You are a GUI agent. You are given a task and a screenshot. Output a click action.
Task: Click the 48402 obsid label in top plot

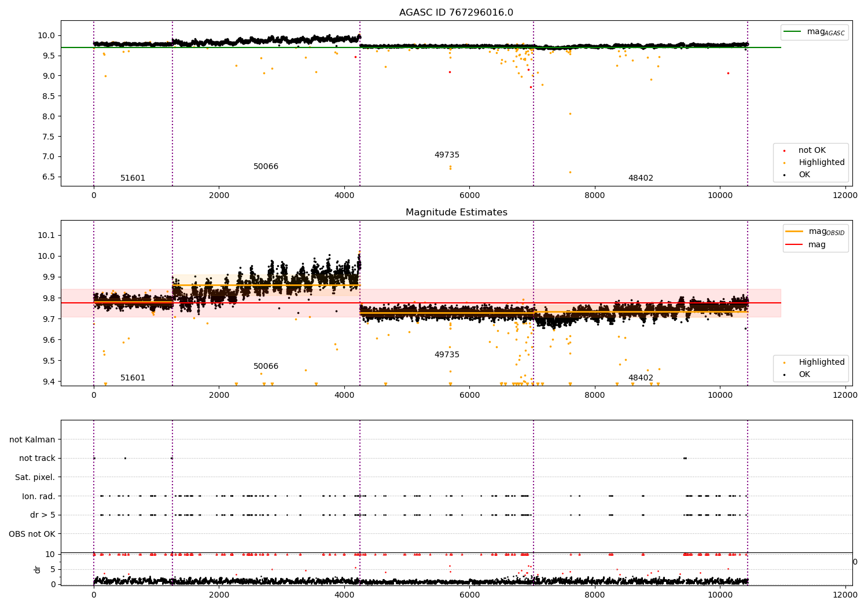[641, 178]
